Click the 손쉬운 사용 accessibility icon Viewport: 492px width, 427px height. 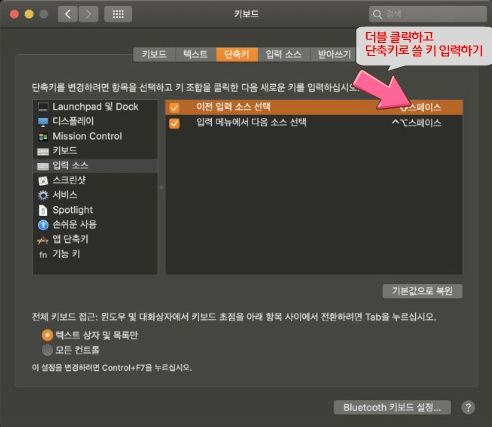point(43,225)
